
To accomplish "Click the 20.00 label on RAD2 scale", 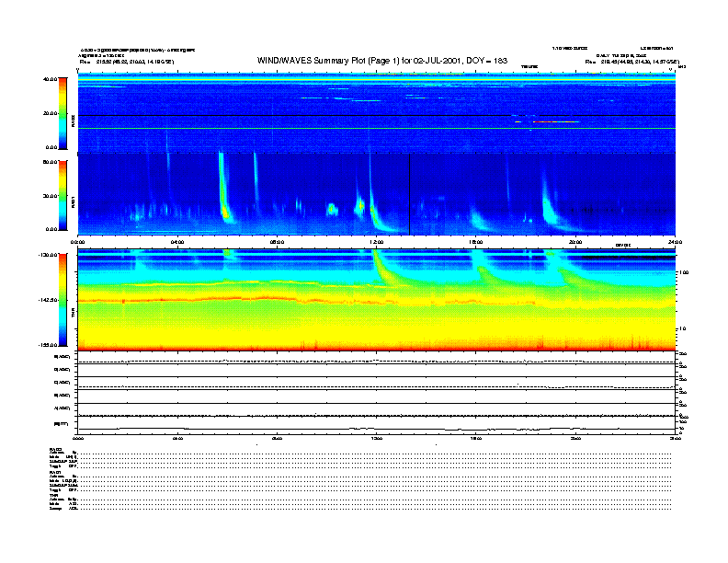I will (50, 113).
